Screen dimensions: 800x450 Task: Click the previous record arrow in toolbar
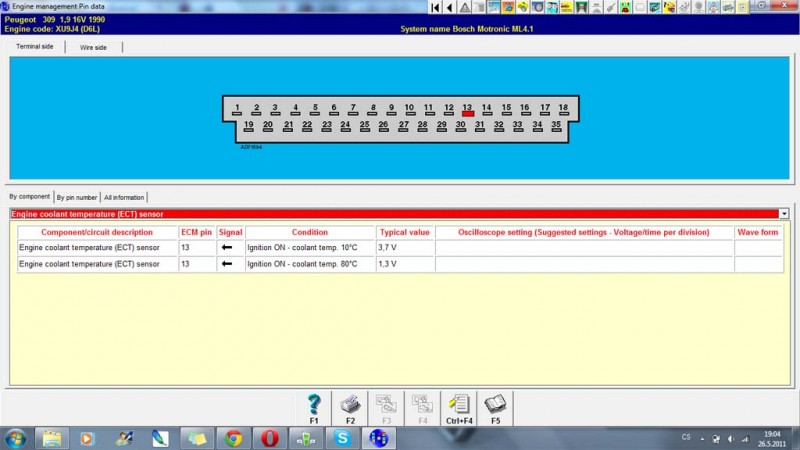[x=450, y=7]
